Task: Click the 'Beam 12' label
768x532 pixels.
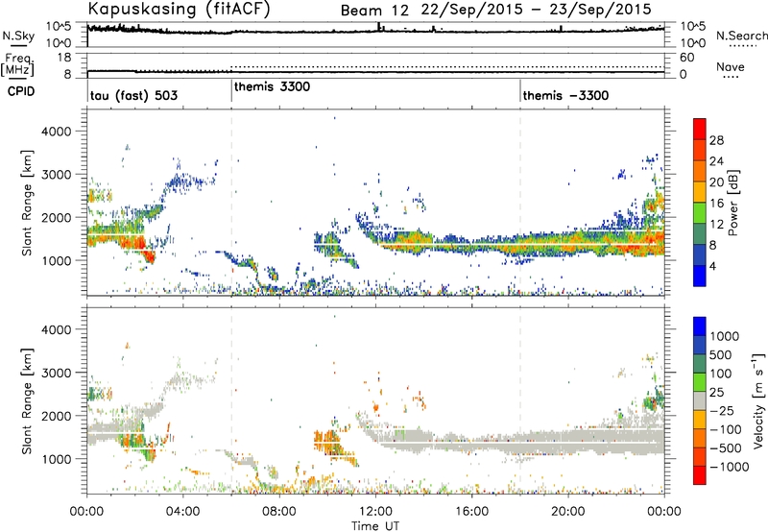Action: point(374,11)
